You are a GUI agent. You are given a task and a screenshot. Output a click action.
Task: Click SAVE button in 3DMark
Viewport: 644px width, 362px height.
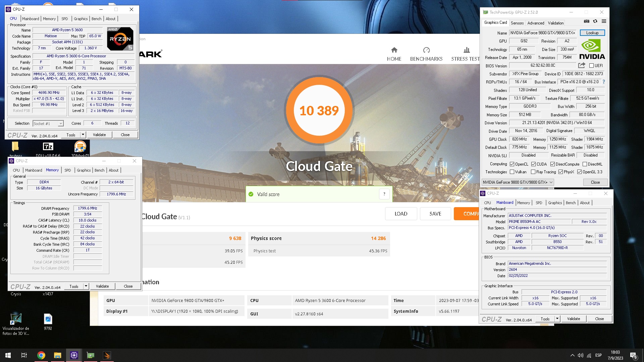coord(435,214)
